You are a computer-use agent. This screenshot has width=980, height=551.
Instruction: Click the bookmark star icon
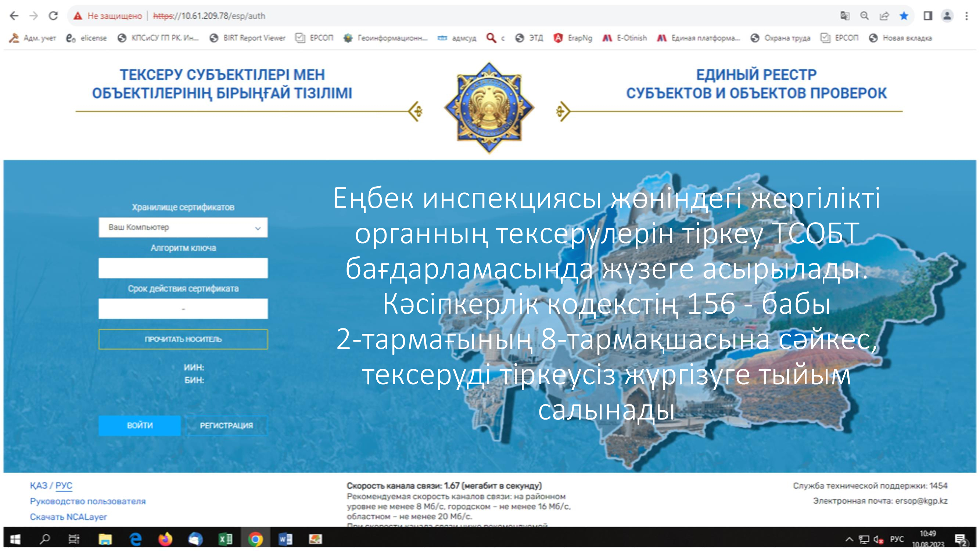coord(904,15)
